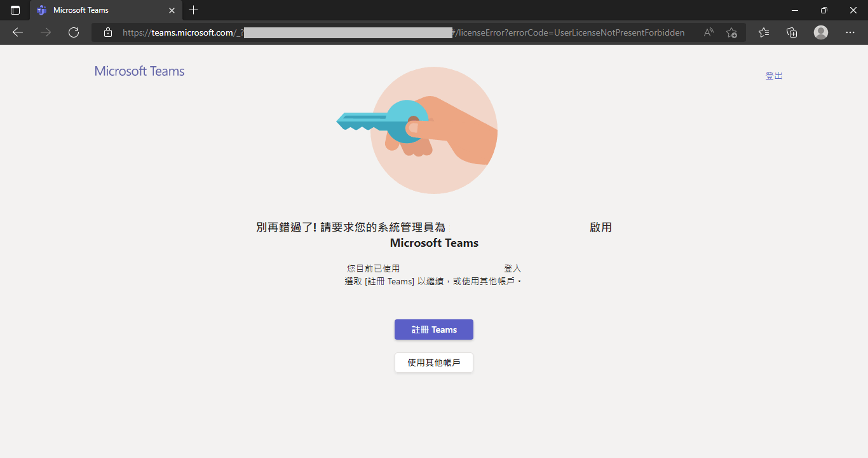Close the Microsoft Teams tab

click(172, 10)
